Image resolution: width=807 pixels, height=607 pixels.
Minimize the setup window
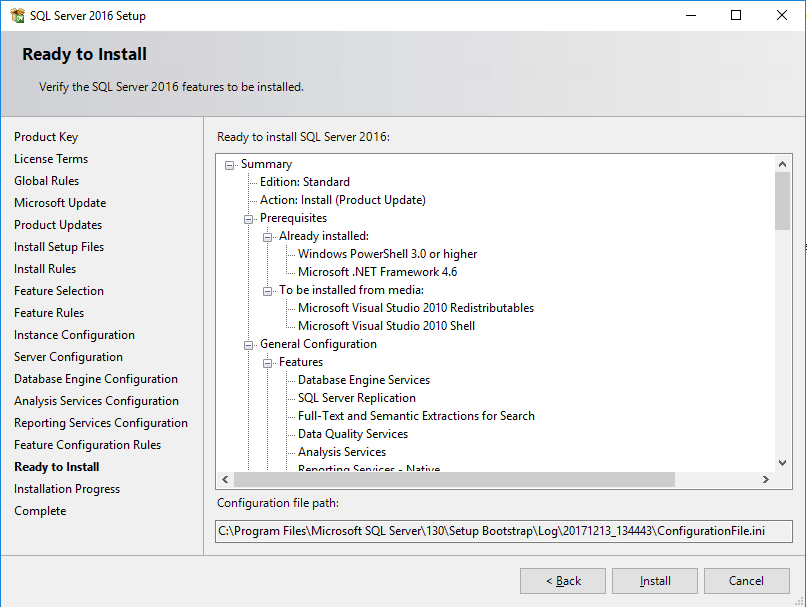(691, 15)
